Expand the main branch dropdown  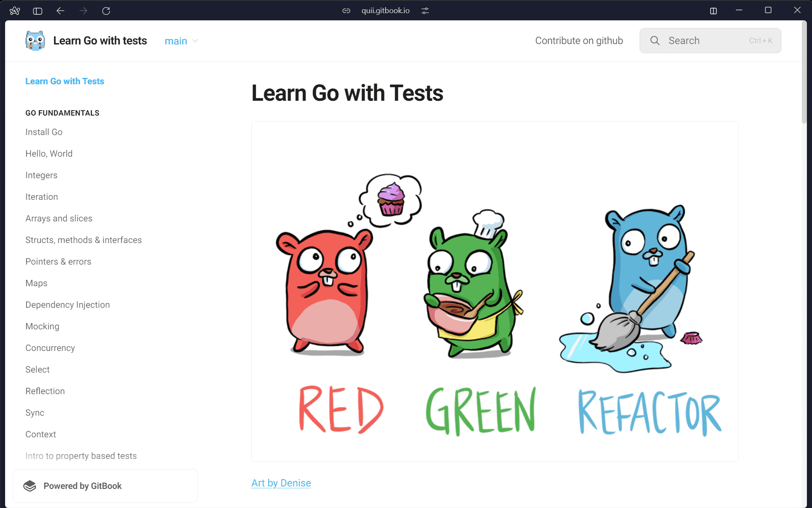181,41
